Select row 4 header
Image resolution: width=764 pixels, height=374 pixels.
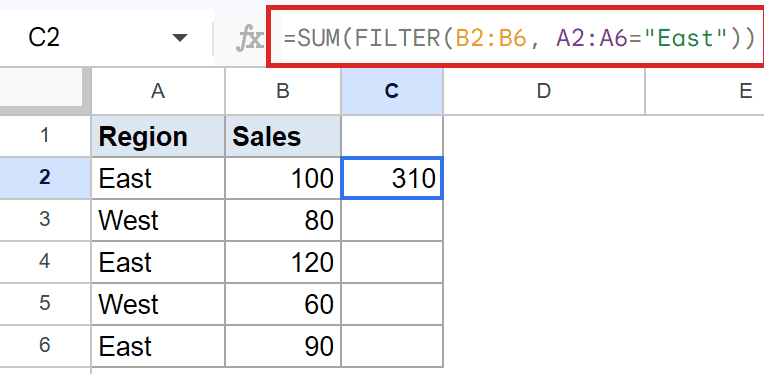45,262
